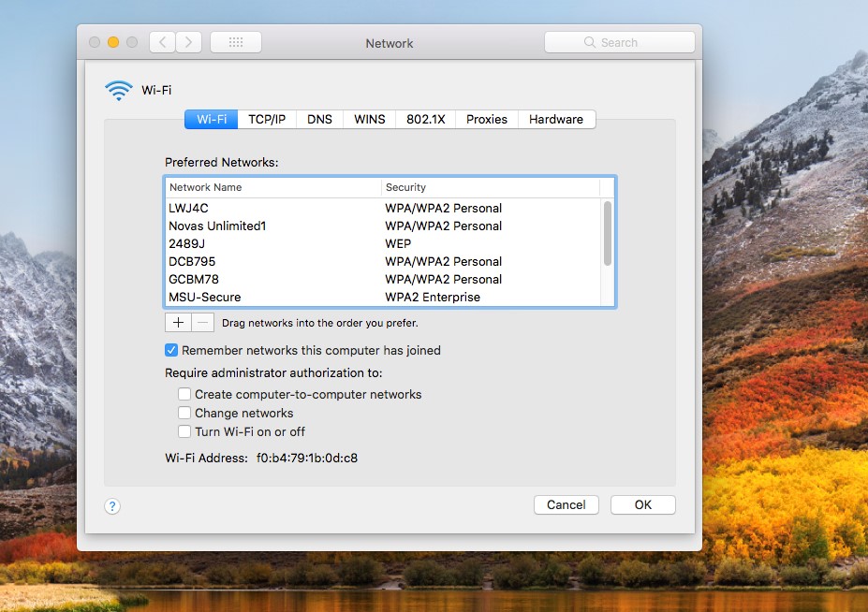Go back using the left arrow navigation icon
868x612 pixels.
click(160, 41)
